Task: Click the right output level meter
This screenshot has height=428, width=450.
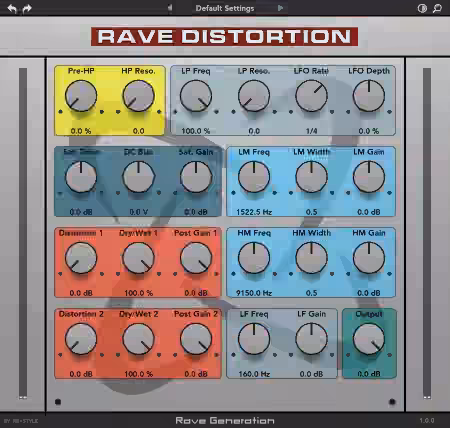Action: (x=427, y=233)
